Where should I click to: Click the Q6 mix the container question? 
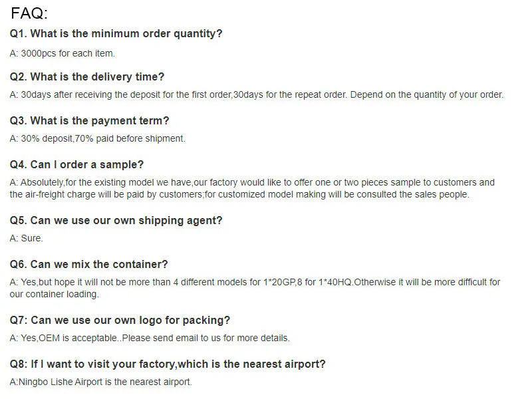click(x=89, y=265)
